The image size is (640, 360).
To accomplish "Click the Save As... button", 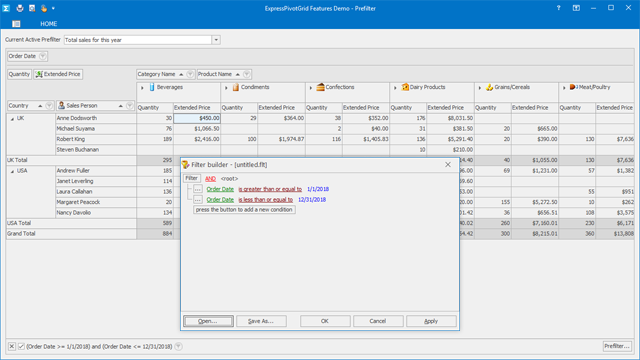I will tap(261, 321).
